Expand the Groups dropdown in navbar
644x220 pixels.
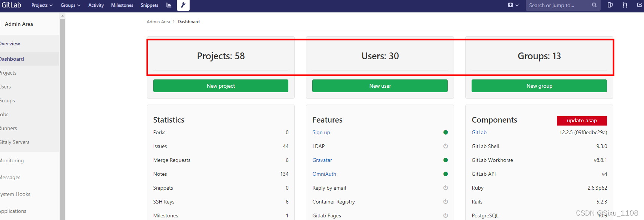70,5
